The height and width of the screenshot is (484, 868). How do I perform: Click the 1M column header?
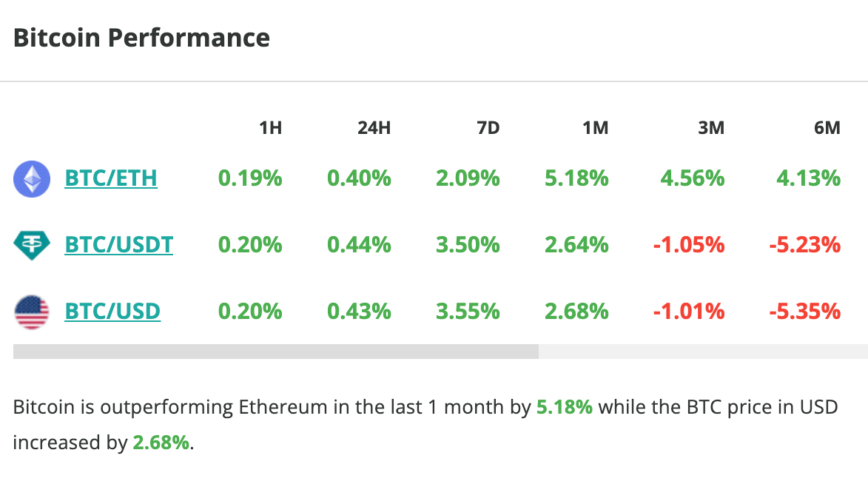coord(595,128)
